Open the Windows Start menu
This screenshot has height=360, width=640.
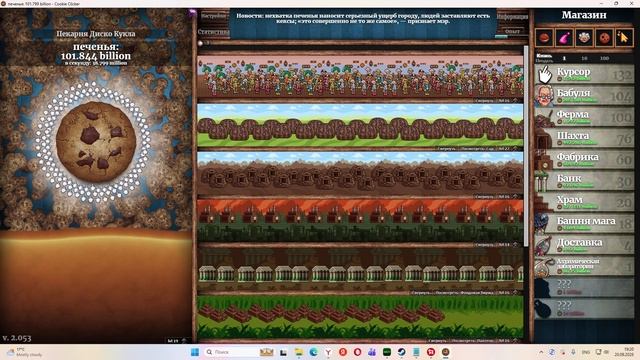[195, 352]
